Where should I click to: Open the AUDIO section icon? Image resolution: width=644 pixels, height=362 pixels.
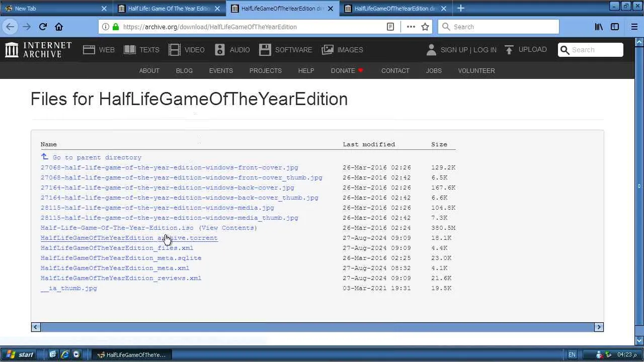220,50
